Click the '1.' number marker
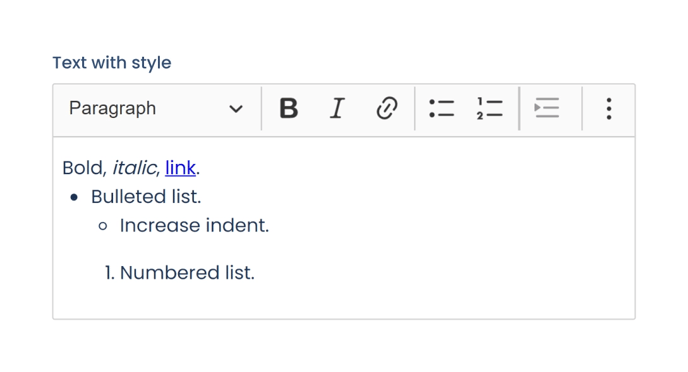688x372 pixels. click(x=110, y=273)
